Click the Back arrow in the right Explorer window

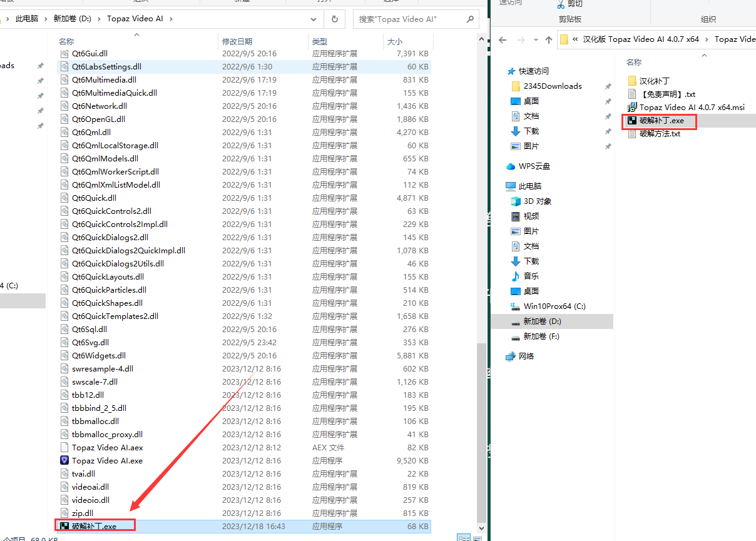click(502, 39)
